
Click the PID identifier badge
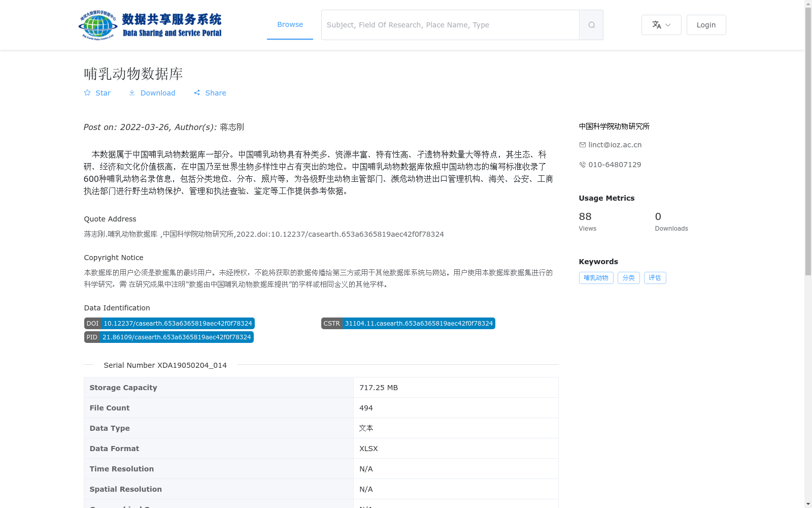pyautogui.click(x=169, y=337)
